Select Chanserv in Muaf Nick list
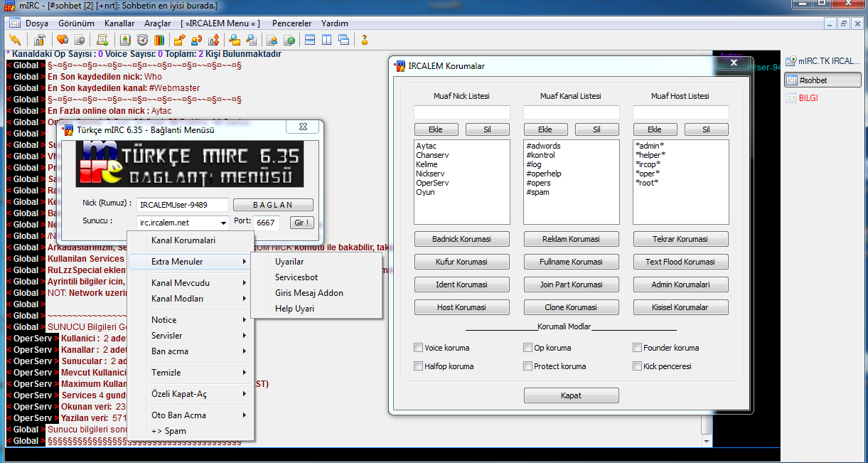The height and width of the screenshot is (463, 868). (x=432, y=155)
